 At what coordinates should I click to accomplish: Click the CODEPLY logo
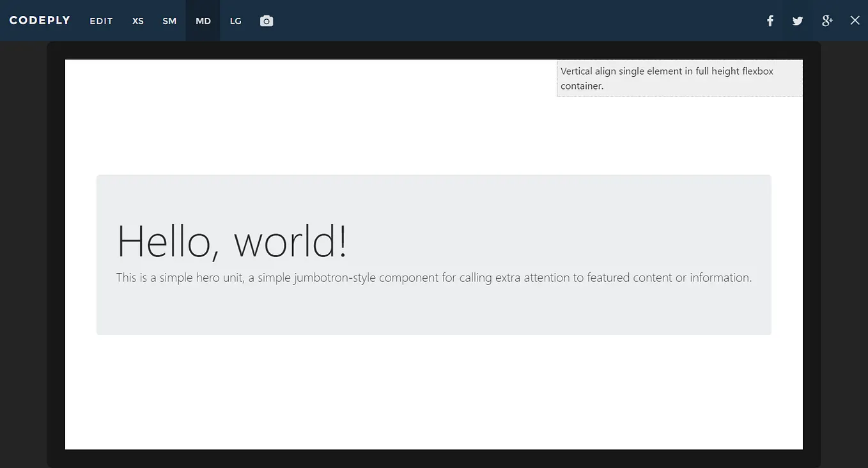[40, 19]
